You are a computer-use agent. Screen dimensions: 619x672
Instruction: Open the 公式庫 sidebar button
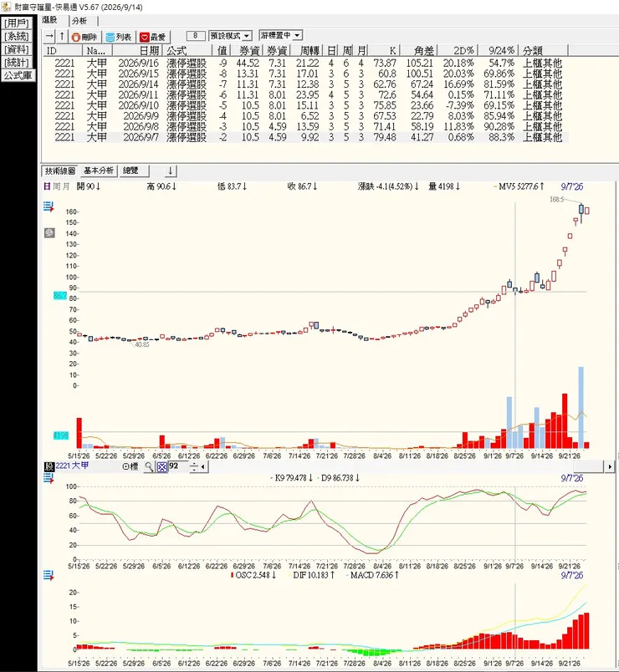(18, 75)
